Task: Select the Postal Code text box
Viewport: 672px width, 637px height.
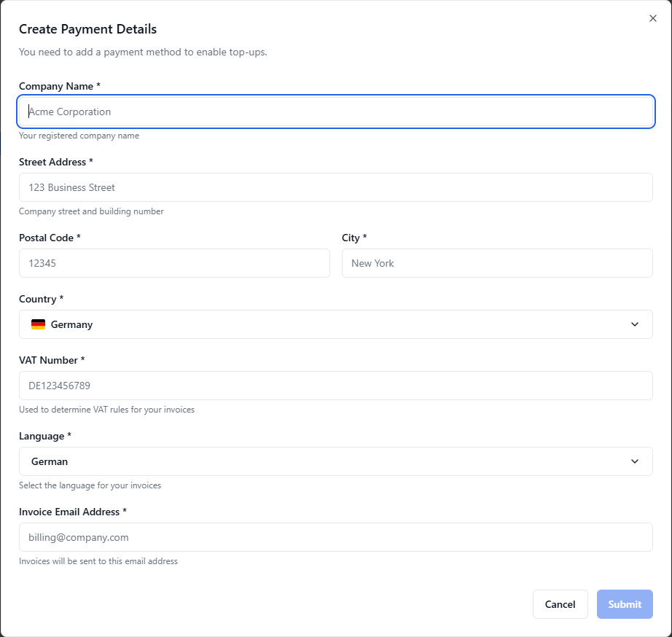Action: coord(174,263)
